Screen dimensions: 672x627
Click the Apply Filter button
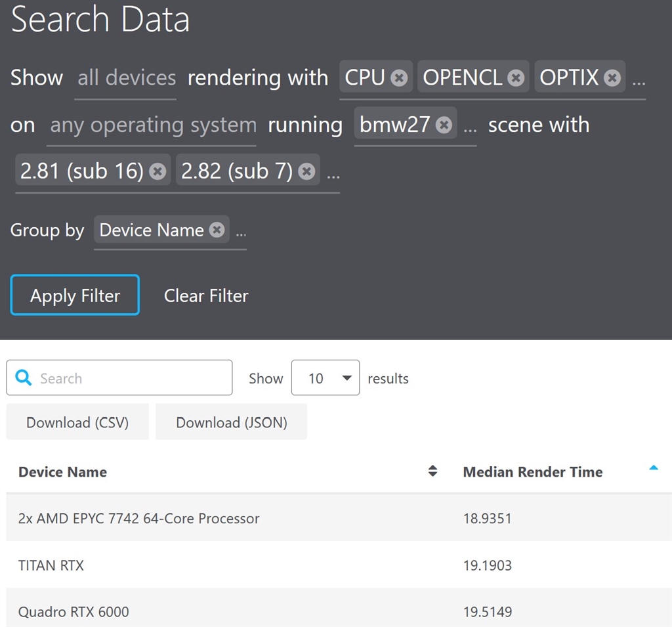tap(75, 295)
